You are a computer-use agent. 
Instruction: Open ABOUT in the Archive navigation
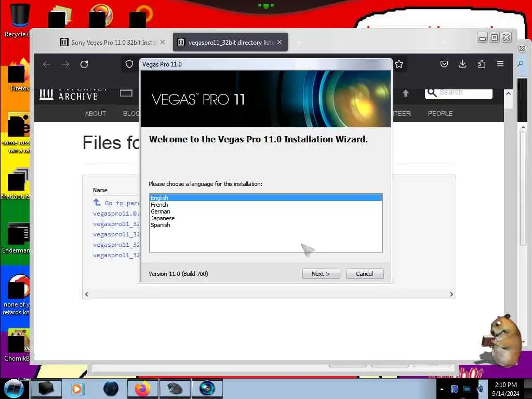coord(96,113)
